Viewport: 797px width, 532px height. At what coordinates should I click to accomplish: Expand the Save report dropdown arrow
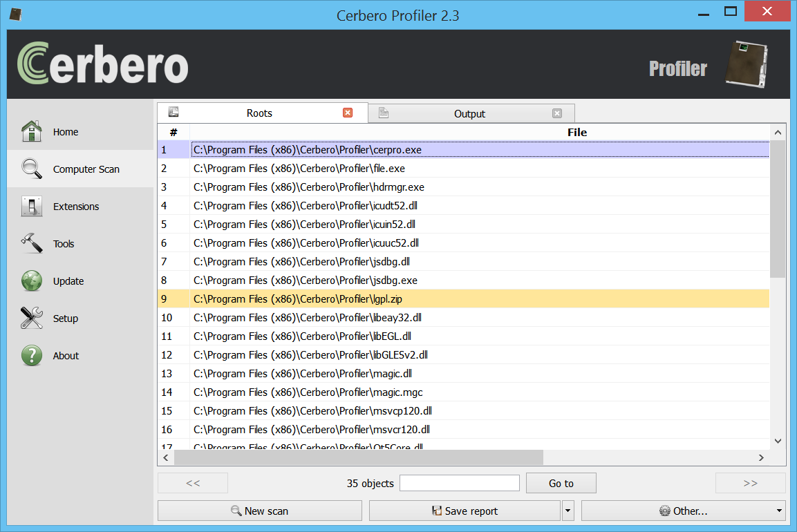[568, 511]
